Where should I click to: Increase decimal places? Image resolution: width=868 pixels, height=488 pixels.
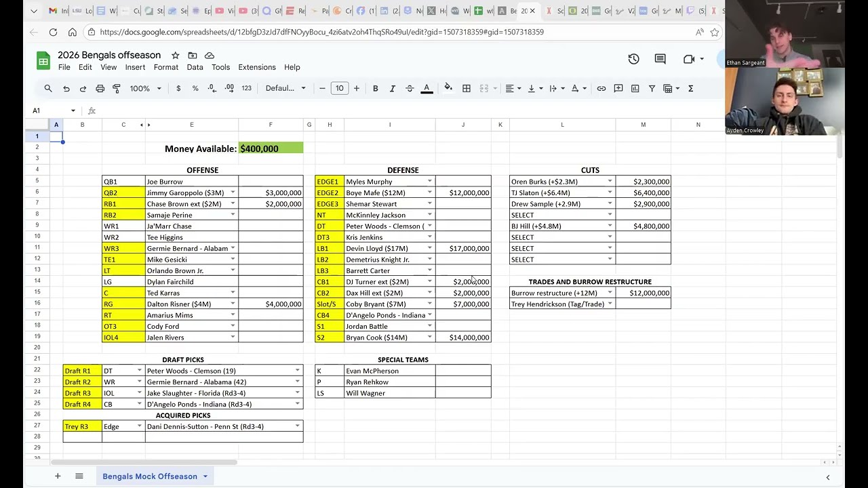click(229, 88)
